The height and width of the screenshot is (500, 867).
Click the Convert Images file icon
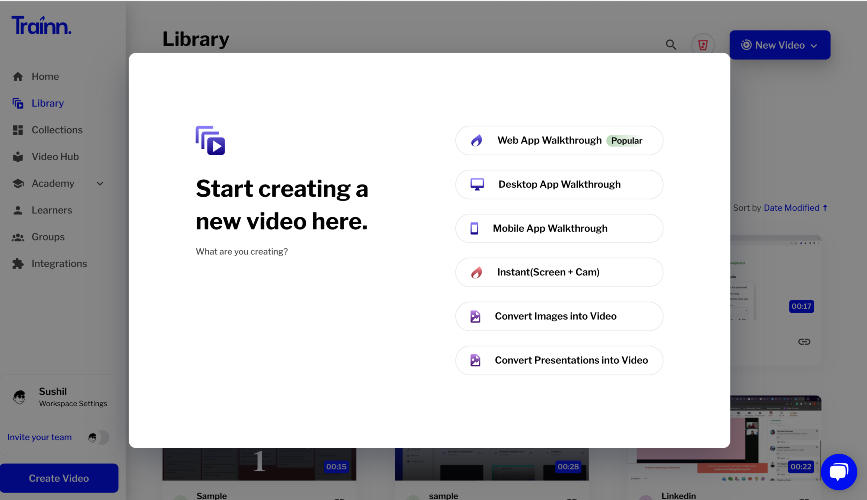475,316
